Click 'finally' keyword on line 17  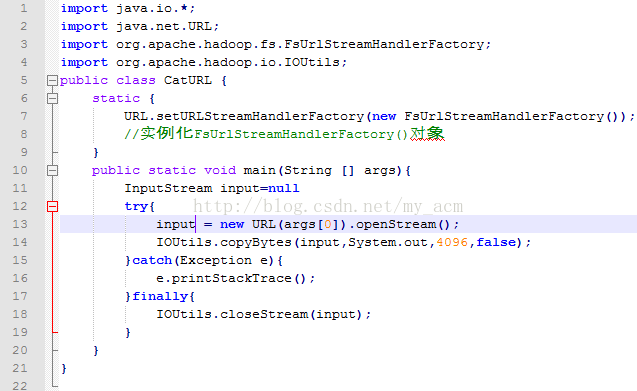[160, 296]
